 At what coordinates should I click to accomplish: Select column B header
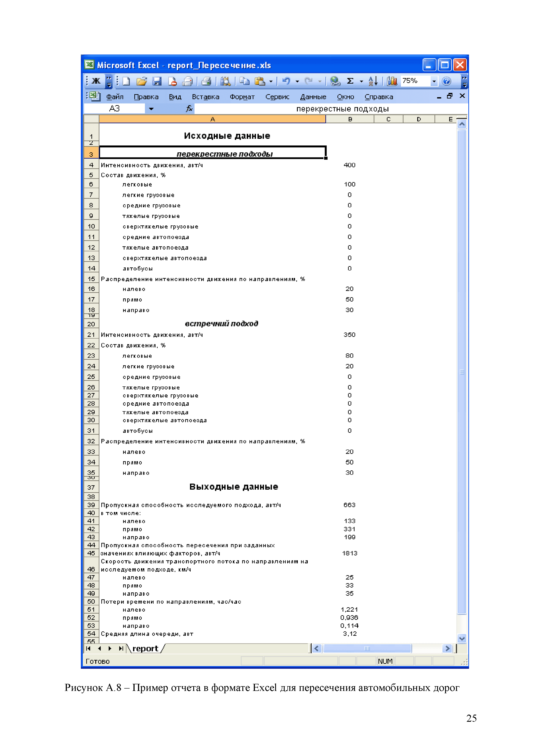(350, 119)
